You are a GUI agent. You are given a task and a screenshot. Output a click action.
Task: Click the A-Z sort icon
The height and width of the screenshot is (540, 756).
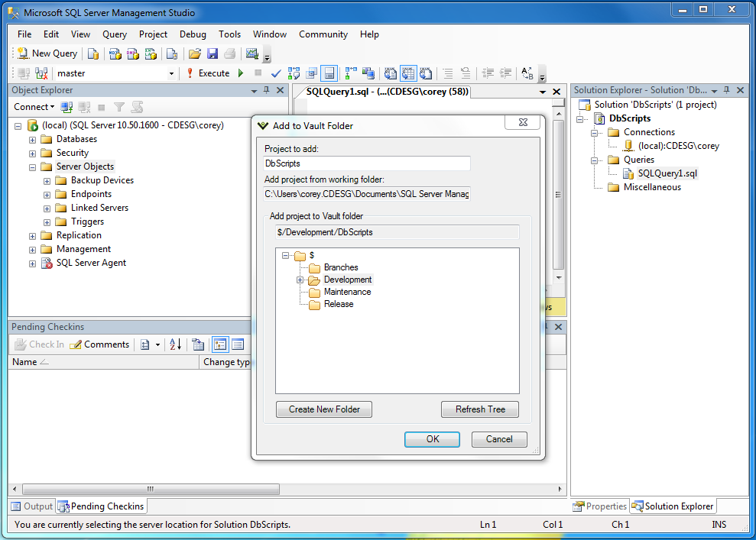click(175, 344)
